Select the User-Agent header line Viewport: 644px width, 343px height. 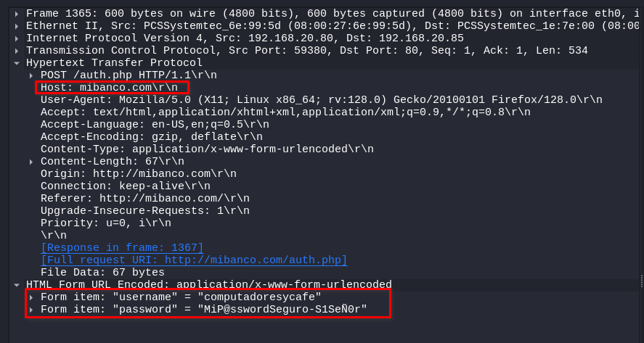point(322,99)
